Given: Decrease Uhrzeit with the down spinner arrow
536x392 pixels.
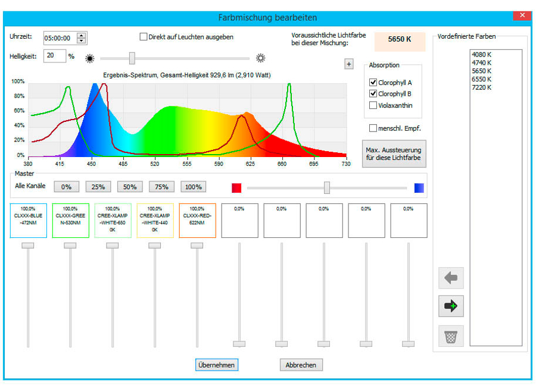Looking at the screenshot, I should pyautogui.click(x=82, y=40).
